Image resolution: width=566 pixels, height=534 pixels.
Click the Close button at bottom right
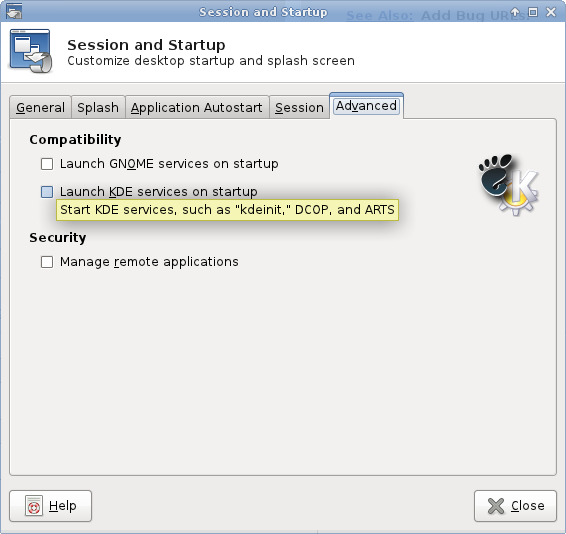pyautogui.click(x=515, y=506)
